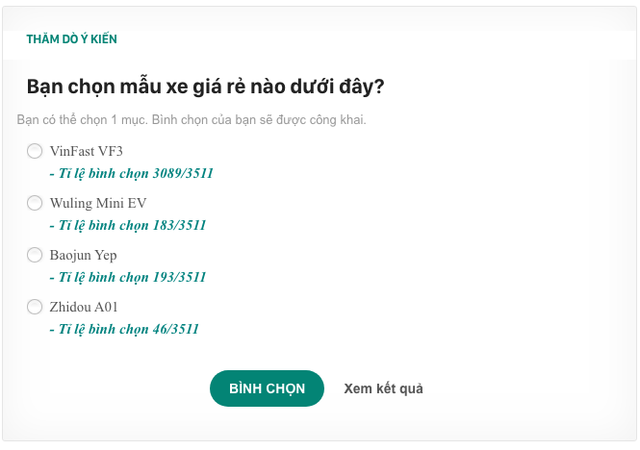
Task: Click the poll question heading about cheap cars
Action: pyautogui.click(x=205, y=87)
